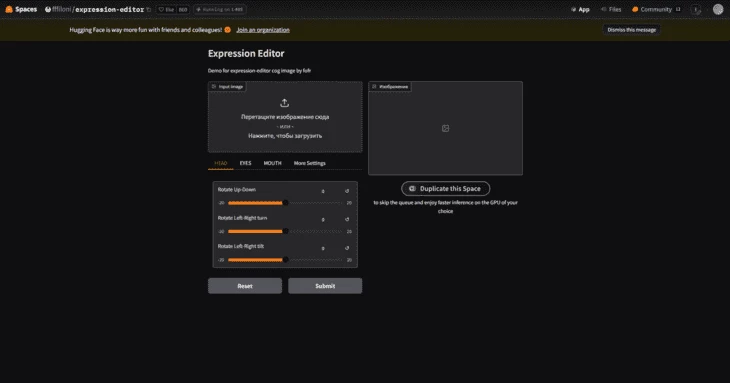730x383 pixels.
Task: Click the Rotate Left-Right tilt slider track
Action: [285, 260]
